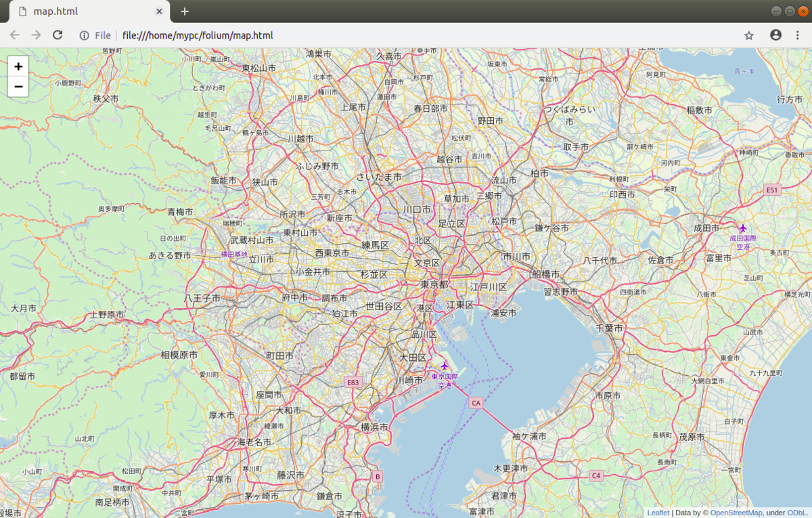Open the Leaflet attribution link
This screenshot has width=812, height=518.
[x=658, y=513]
